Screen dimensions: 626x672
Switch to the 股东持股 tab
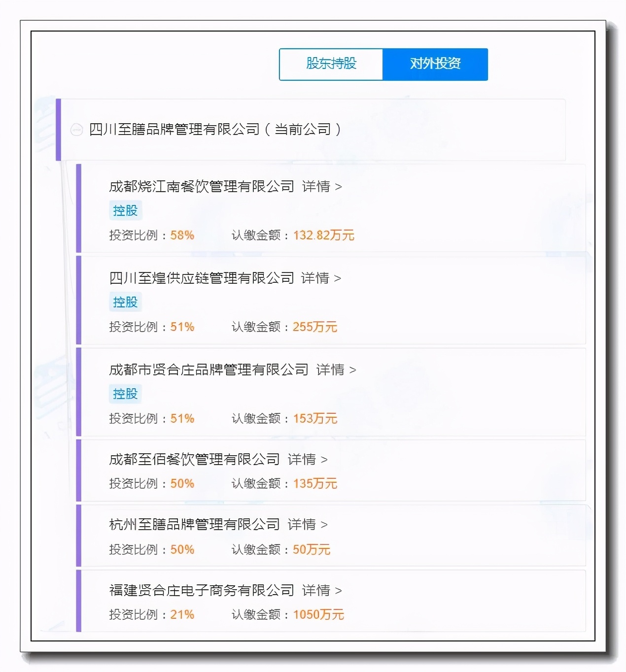tap(331, 64)
